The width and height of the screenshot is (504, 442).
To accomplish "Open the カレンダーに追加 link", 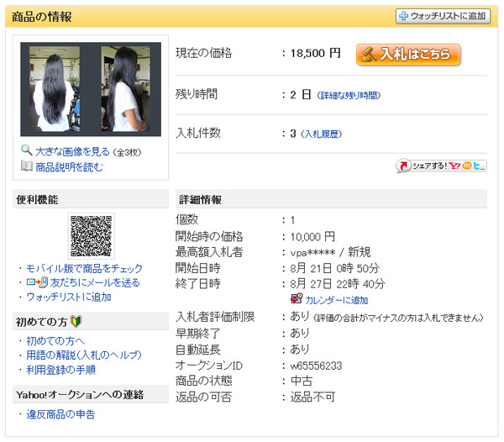I will [337, 300].
